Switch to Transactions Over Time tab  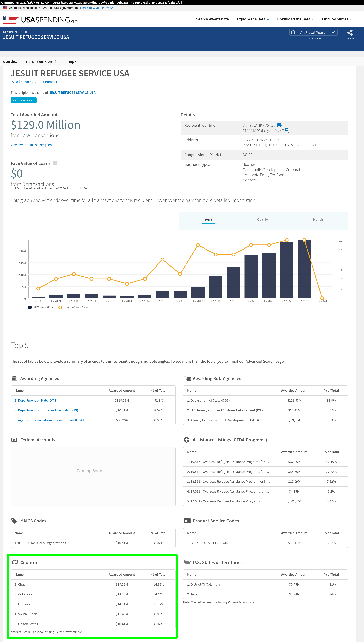click(43, 61)
